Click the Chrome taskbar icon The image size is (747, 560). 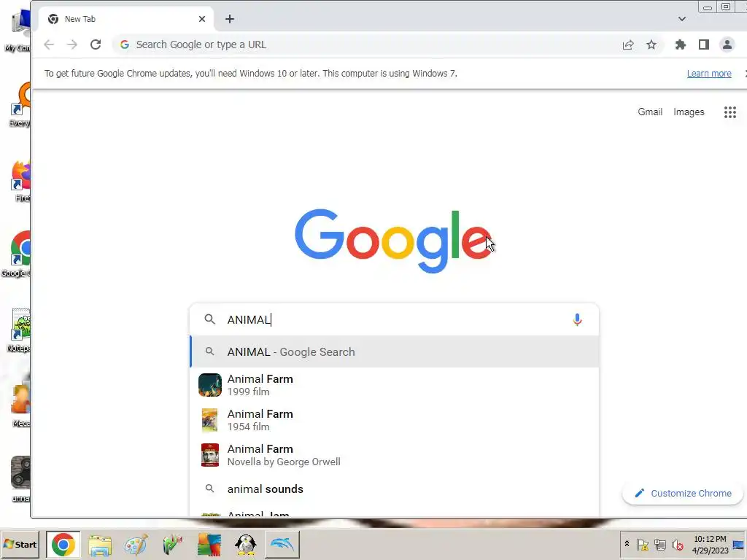pyautogui.click(x=63, y=544)
